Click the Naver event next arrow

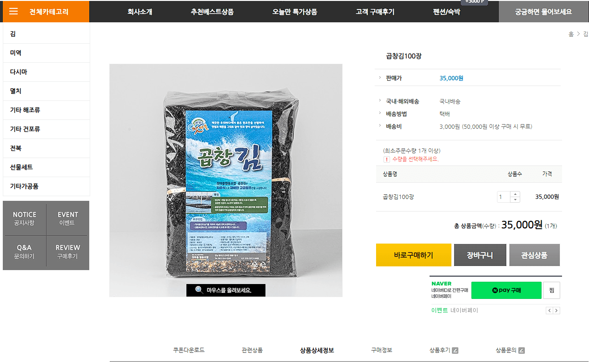556,311
